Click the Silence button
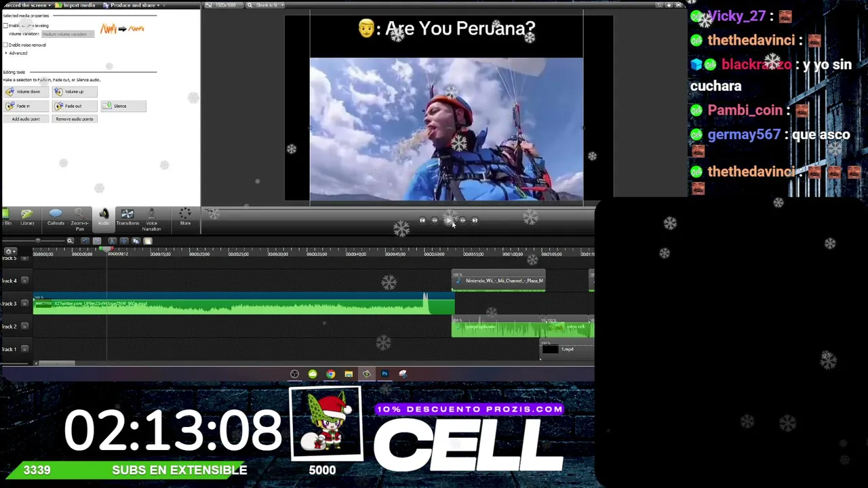Screen dimensions: 868x488 tap(123, 106)
